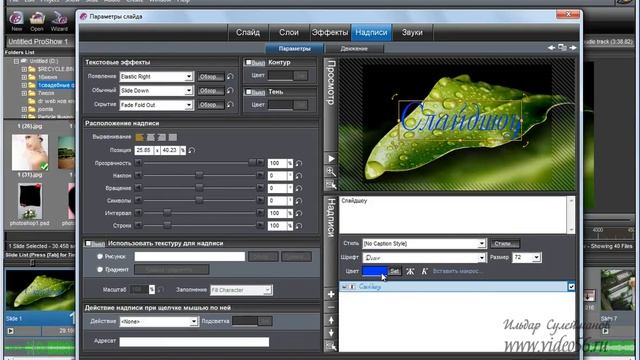The image size is (640, 360).
Task: Play the slide preview in the Просмотр panel
Action: 331,158
